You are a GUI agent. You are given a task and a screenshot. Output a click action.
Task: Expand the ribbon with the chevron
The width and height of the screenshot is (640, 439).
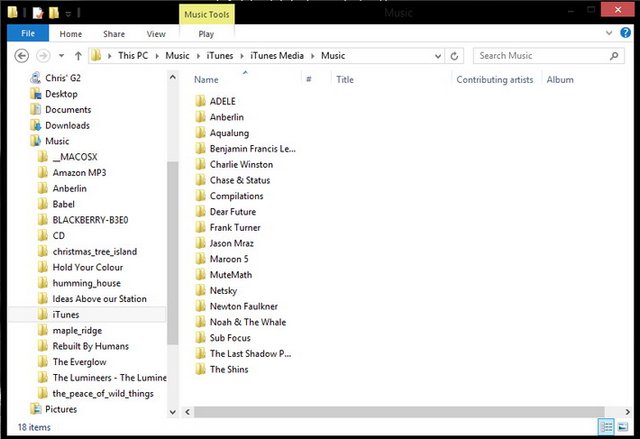click(x=609, y=33)
